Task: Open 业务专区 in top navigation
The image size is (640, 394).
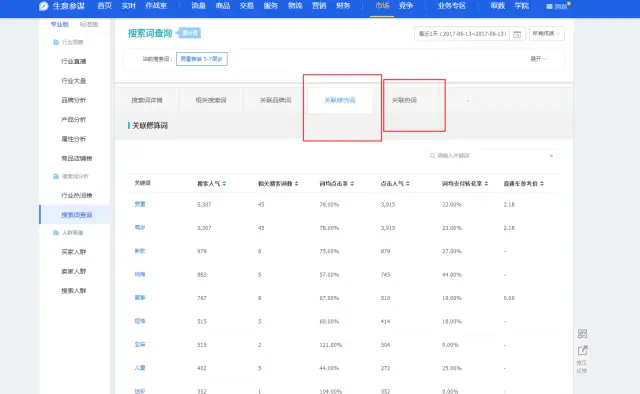Action: pyautogui.click(x=451, y=6)
